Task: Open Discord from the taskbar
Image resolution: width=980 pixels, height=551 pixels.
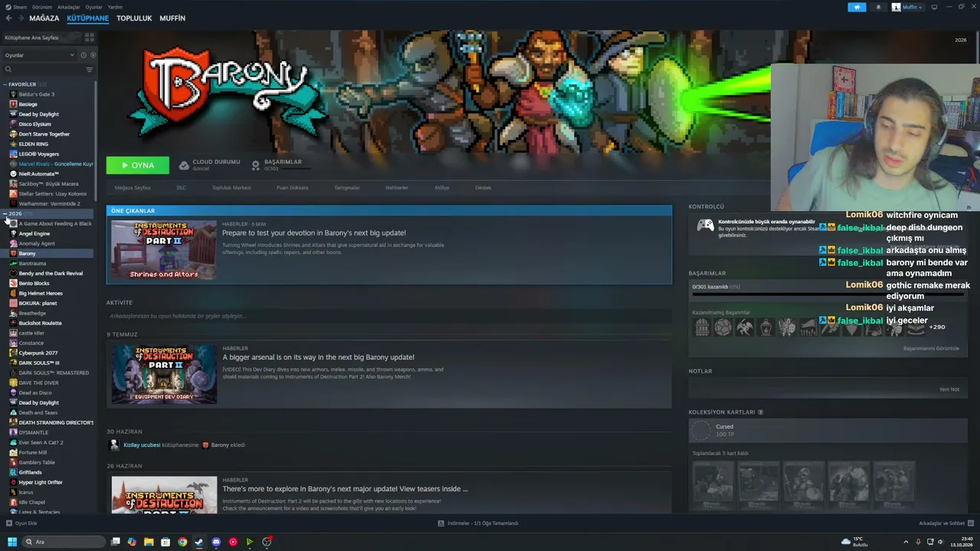Action: click(x=216, y=542)
